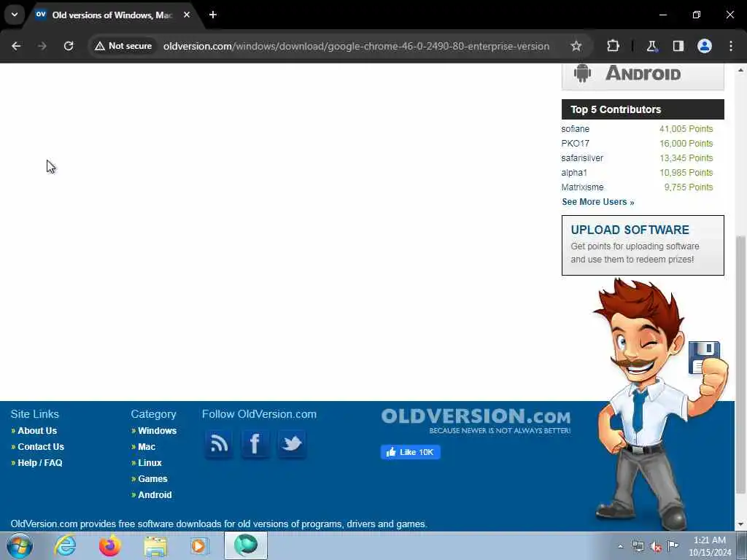Launch Firefox from the taskbar
747x560 pixels.
109,545
